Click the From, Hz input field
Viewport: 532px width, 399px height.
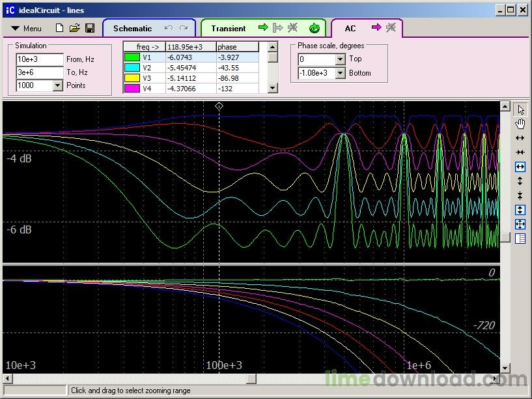pos(39,59)
